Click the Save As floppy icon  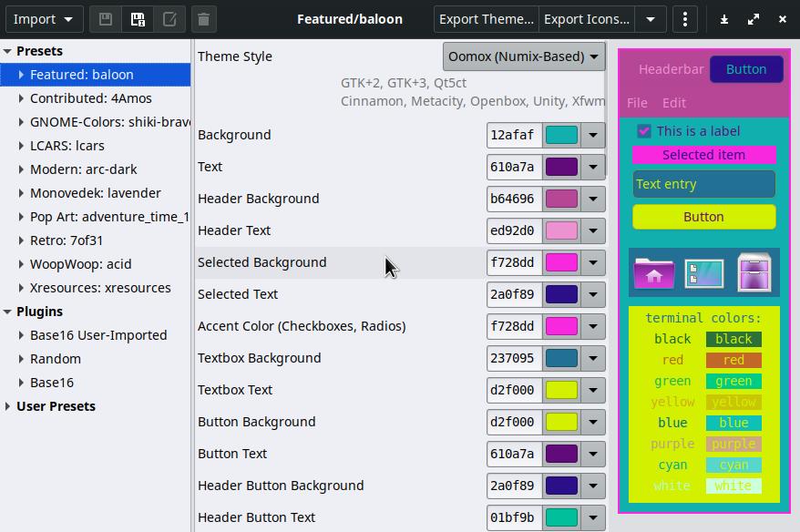(x=138, y=19)
